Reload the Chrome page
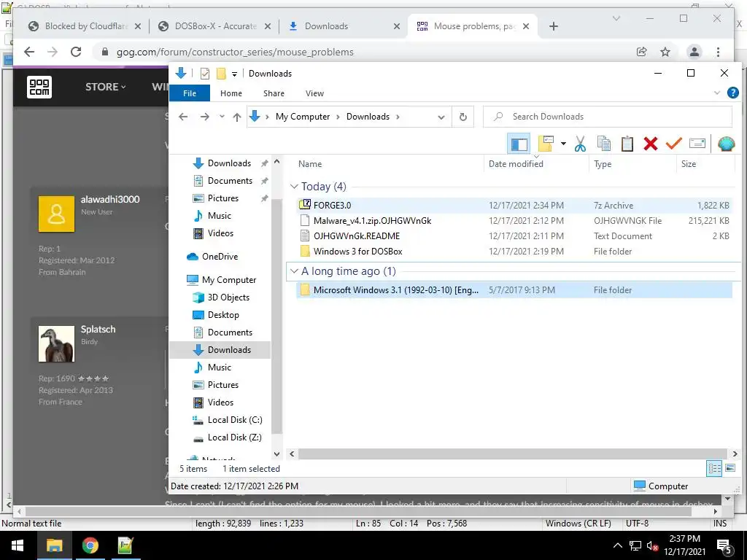 click(76, 52)
